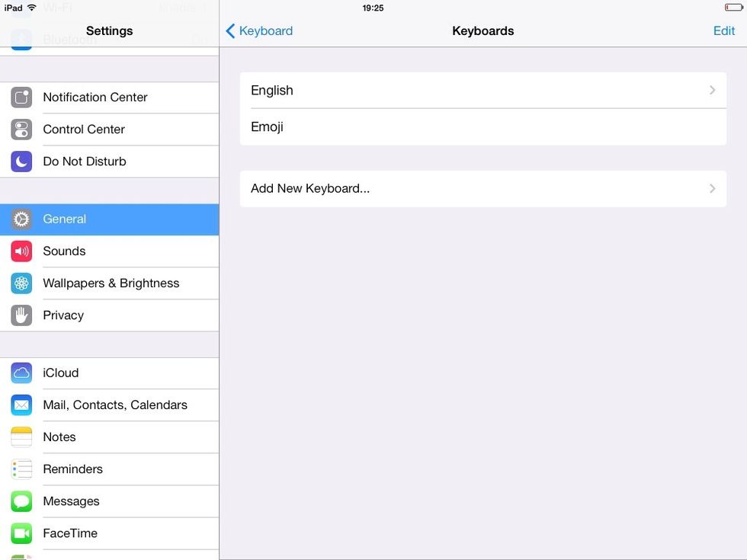Tap Add New Keyboard...
The image size is (747, 560).
point(312,188)
